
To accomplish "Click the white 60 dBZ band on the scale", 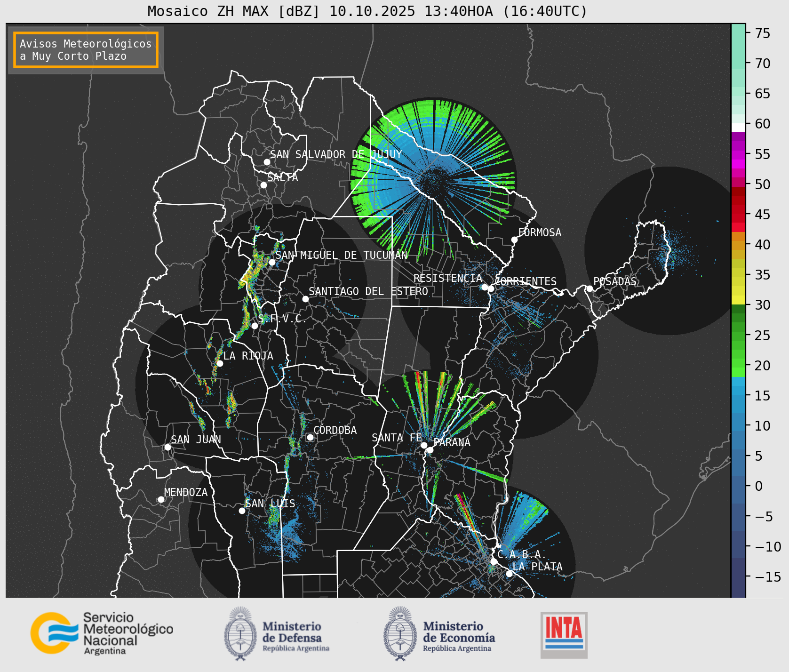I will 738,127.
